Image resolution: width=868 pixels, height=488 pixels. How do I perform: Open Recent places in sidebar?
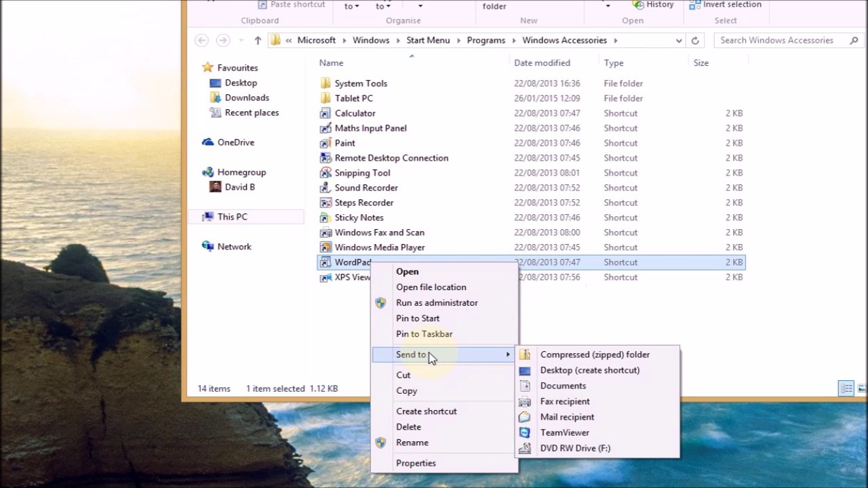coord(252,113)
